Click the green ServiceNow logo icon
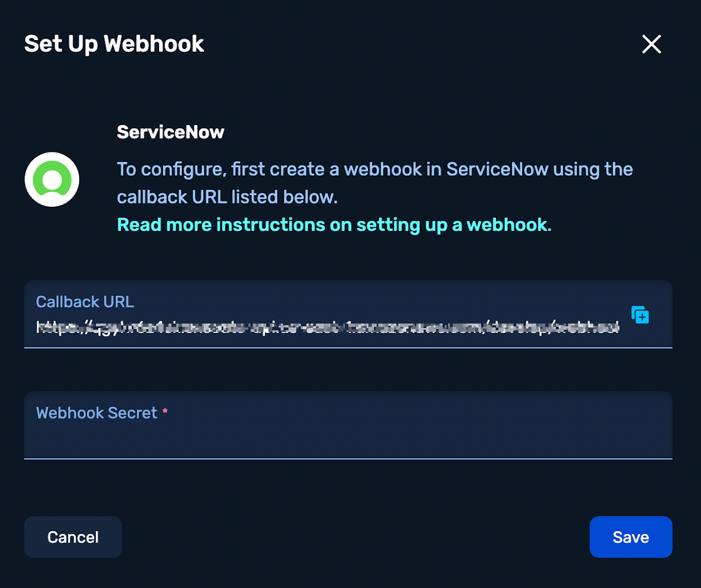The width and height of the screenshot is (701, 588). tap(52, 180)
